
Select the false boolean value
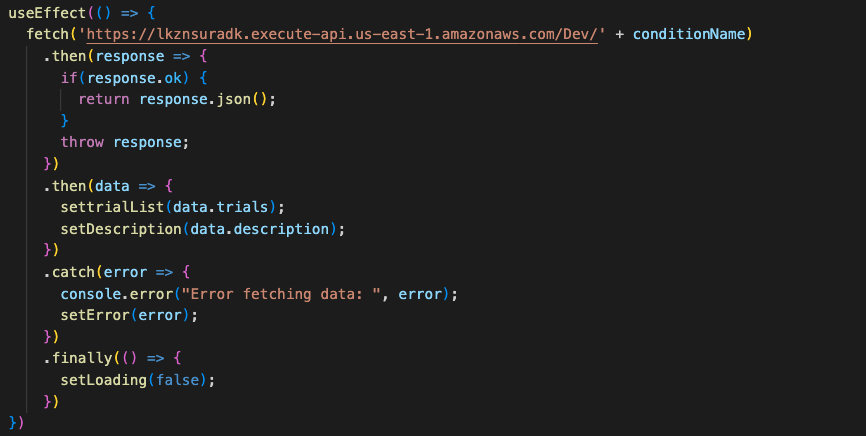(183, 380)
